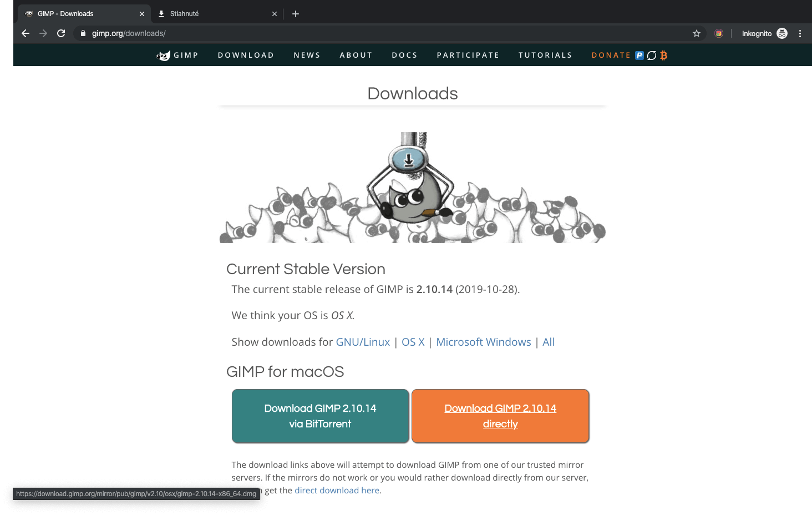Go back using the browser back arrow
812x515 pixels.
coord(26,33)
